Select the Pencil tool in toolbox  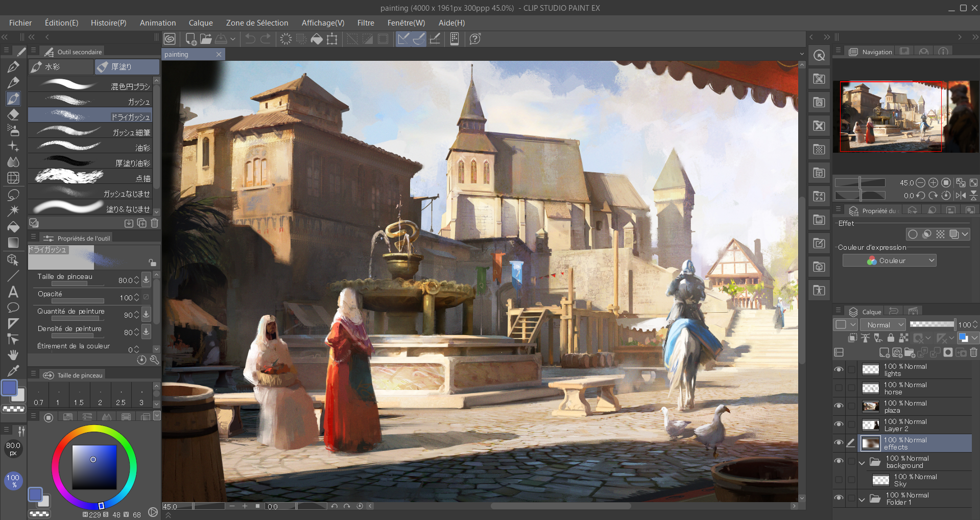[x=13, y=82]
